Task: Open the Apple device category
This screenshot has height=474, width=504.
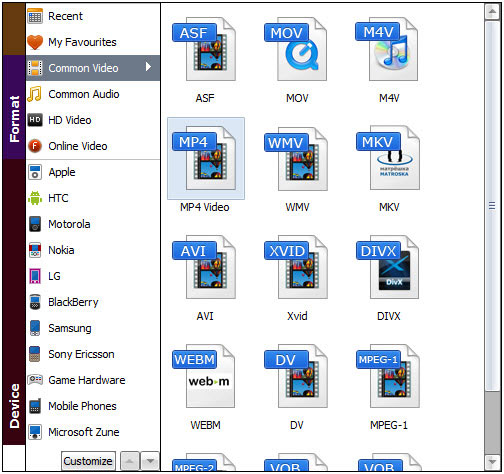Action: click(x=93, y=172)
